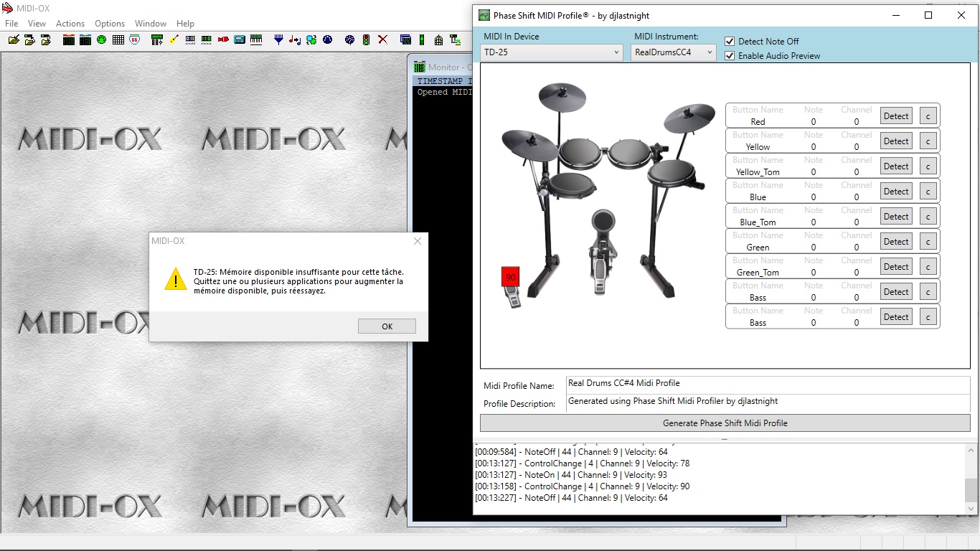Click the MIDI-OX app icon in title bar
The width and height of the screenshot is (980, 551).
coord(8,8)
